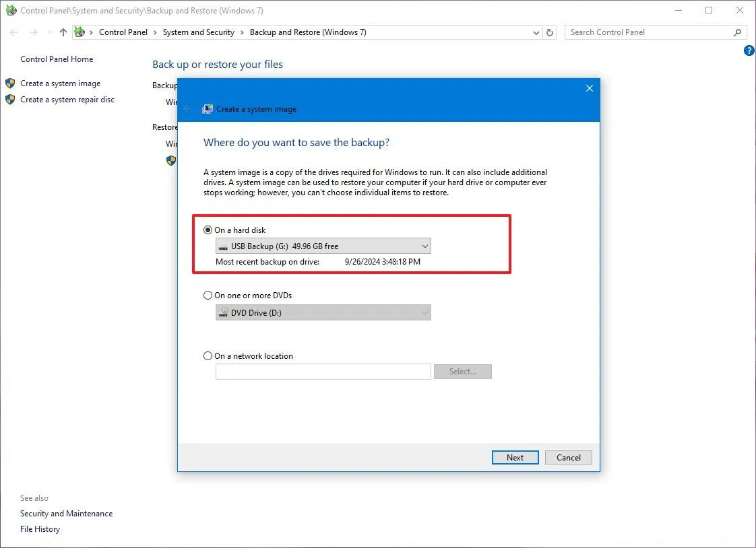This screenshot has height=548, width=756.
Task: Click the back navigation arrow in Explorer toolbar
Action: tap(13, 32)
